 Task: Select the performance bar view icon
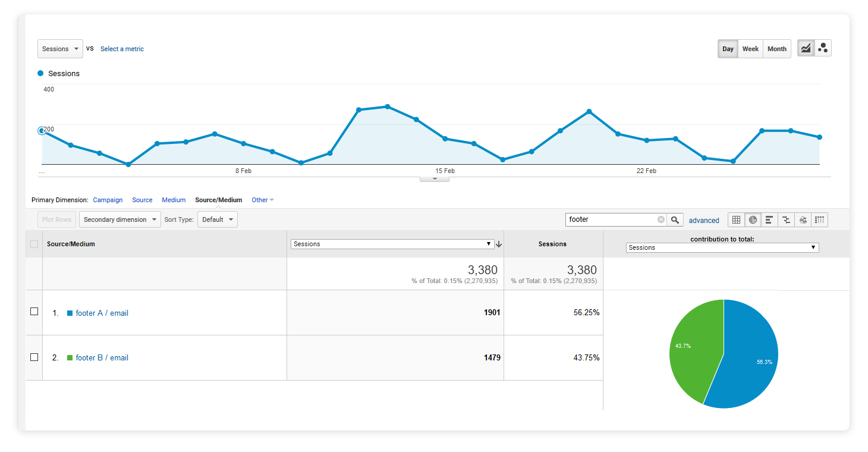click(769, 219)
